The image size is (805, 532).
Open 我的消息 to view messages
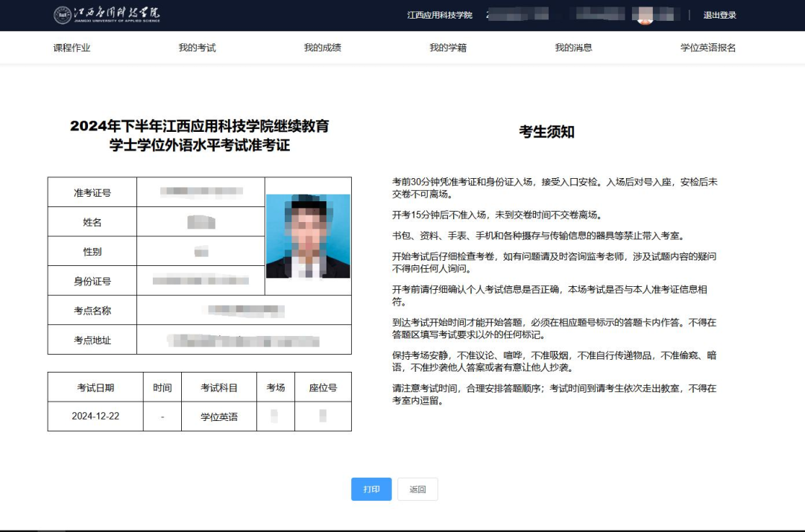point(572,47)
